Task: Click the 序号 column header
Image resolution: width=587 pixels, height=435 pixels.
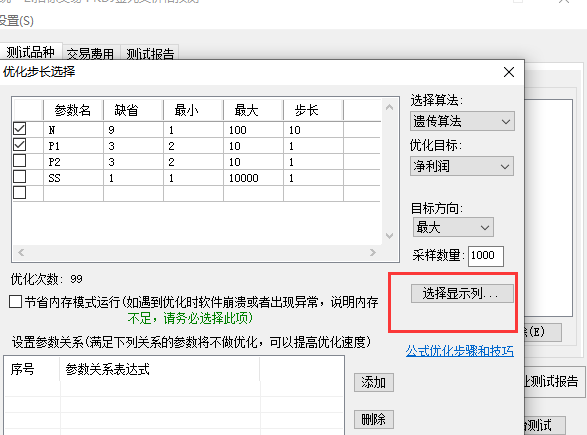Action: pyautogui.click(x=31, y=369)
